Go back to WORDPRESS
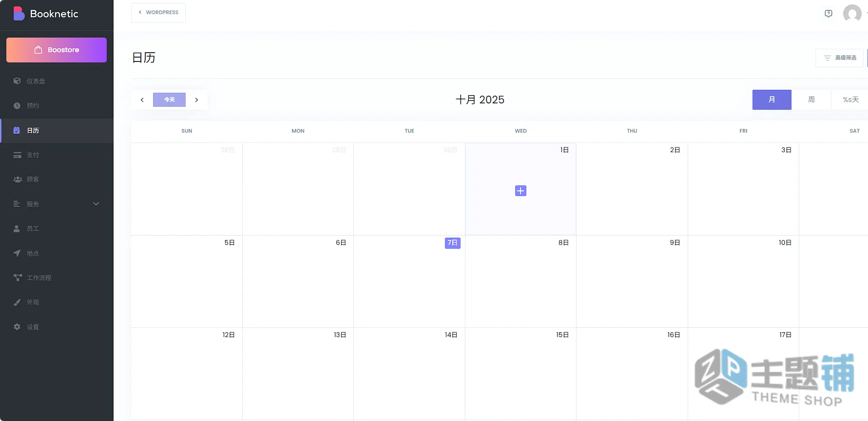This screenshot has height=421, width=868. pyautogui.click(x=158, y=12)
